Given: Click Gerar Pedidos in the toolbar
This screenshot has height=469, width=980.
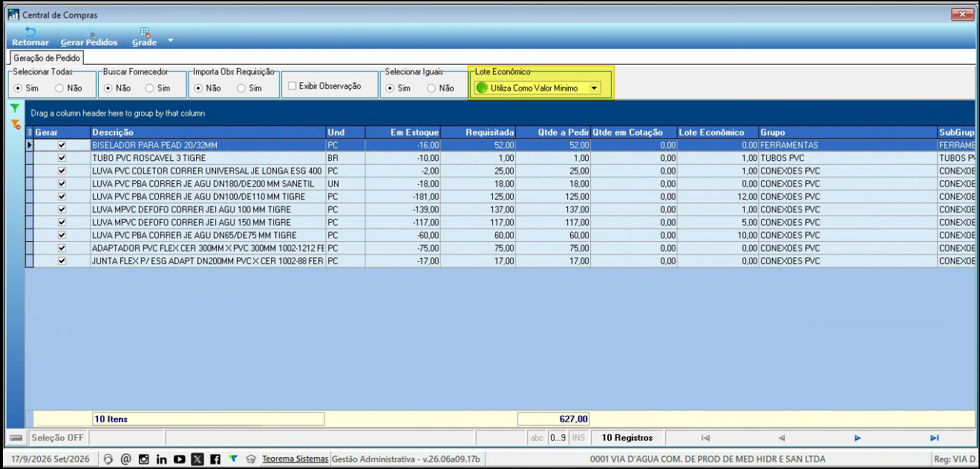Looking at the screenshot, I should (x=89, y=37).
